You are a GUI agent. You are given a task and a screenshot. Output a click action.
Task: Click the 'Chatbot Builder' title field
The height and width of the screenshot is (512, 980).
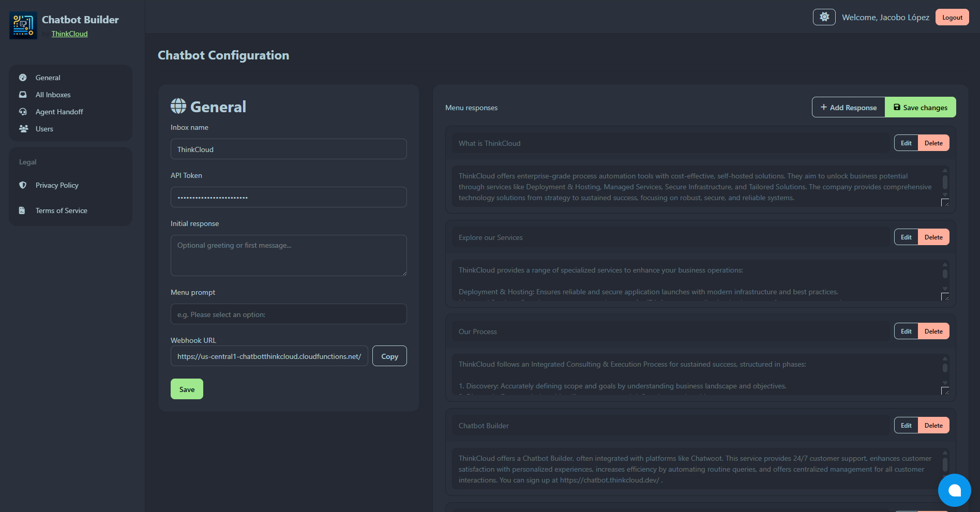point(671,425)
